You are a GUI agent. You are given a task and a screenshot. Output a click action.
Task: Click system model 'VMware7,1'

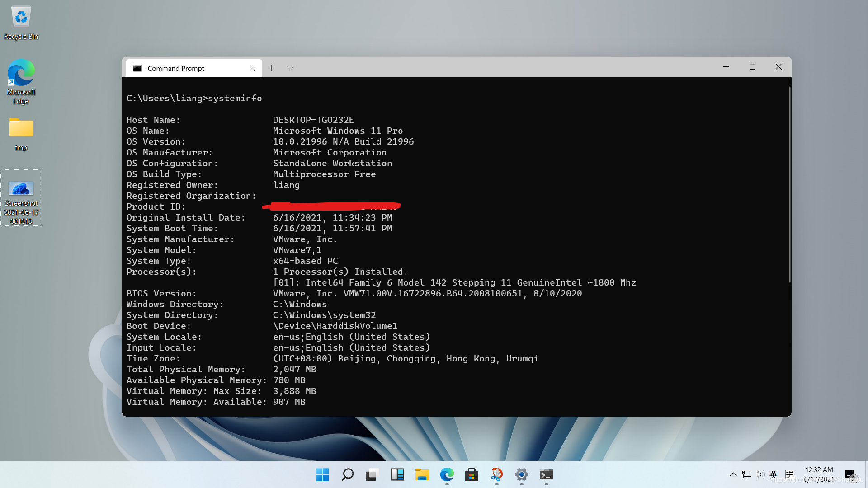[297, 250]
